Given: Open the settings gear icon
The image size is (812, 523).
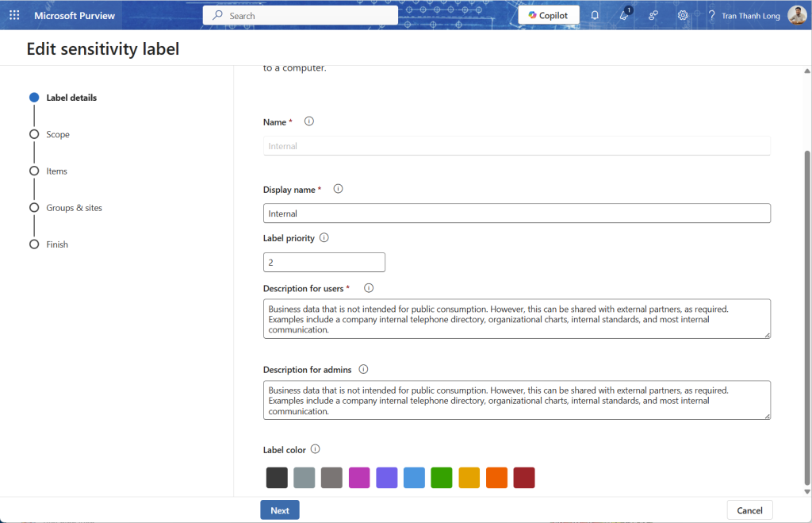Looking at the screenshot, I should click(x=683, y=15).
